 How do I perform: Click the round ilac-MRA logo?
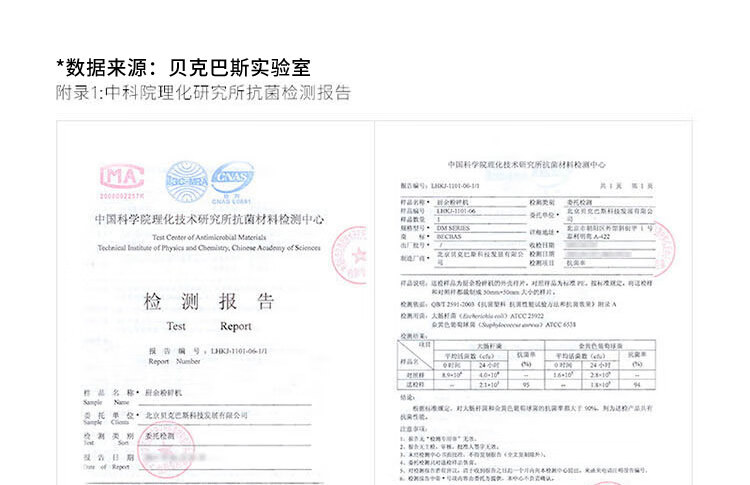pyautogui.click(x=187, y=182)
